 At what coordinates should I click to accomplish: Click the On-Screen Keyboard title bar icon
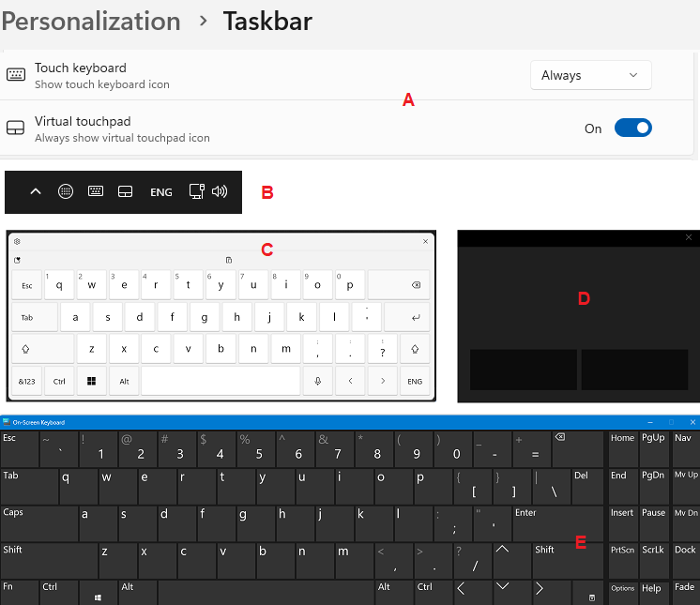tap(7, 422)
